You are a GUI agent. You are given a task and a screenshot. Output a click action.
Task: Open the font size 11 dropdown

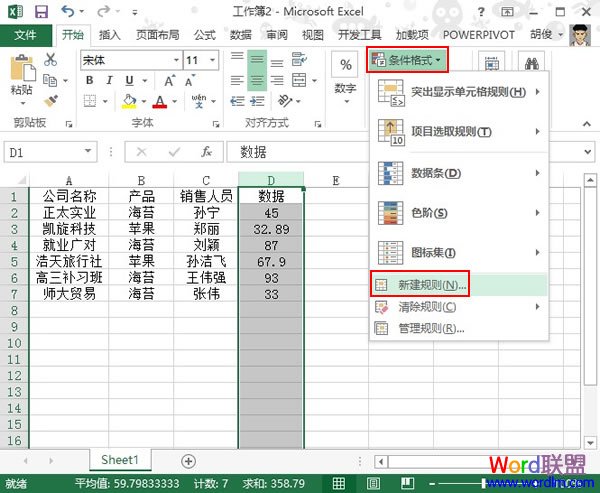(212, 60)
